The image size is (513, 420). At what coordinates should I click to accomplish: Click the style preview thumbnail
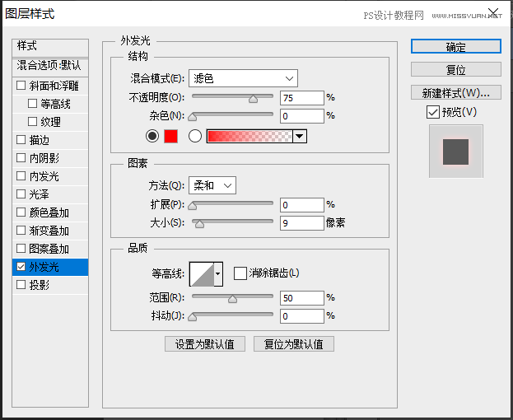(x=455, y=152)
